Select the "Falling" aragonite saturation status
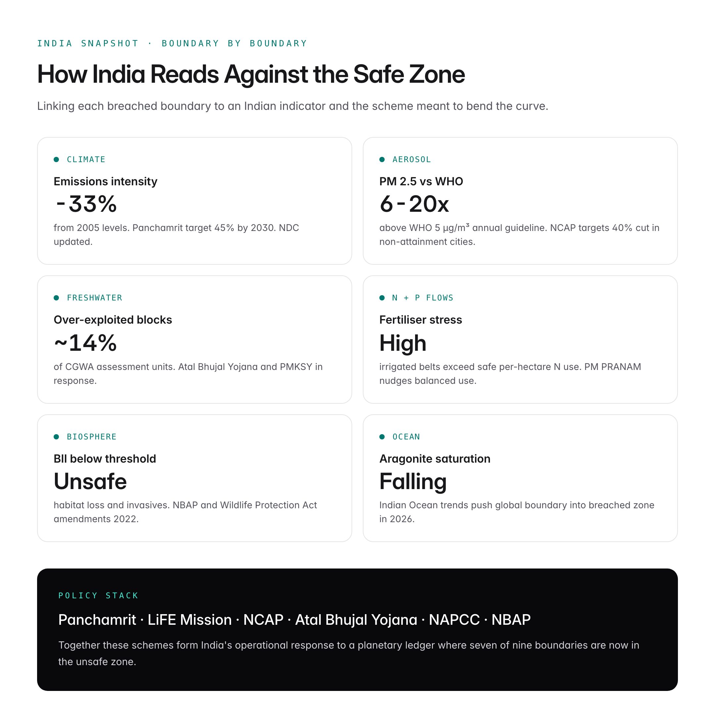715x728 pixels. (x=413, y=481)
